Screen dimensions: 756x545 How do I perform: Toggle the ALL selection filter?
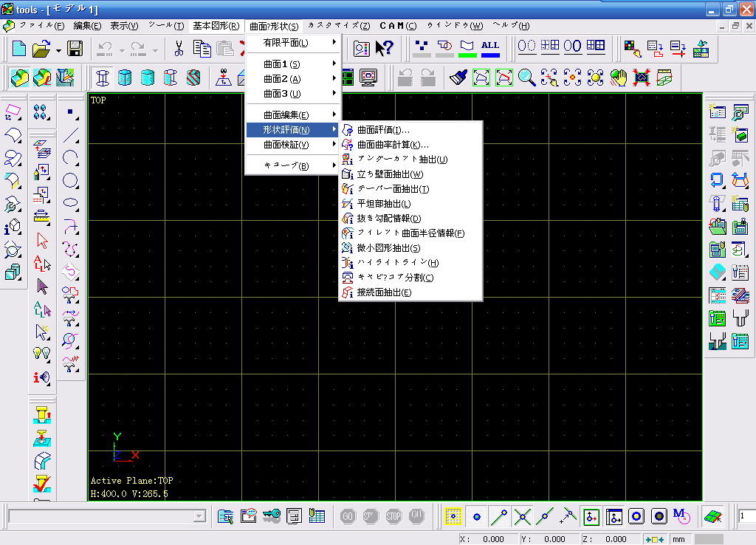[490, 48]
